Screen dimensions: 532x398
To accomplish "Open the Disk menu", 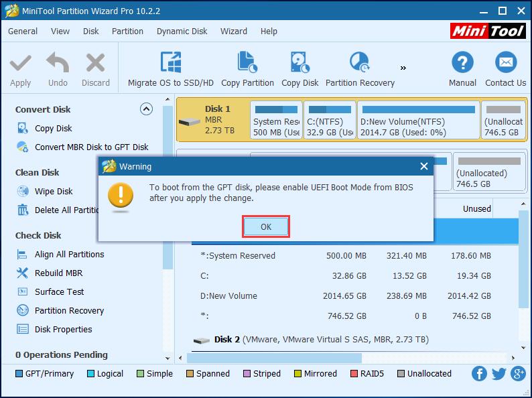I will (x=90, y=31).
